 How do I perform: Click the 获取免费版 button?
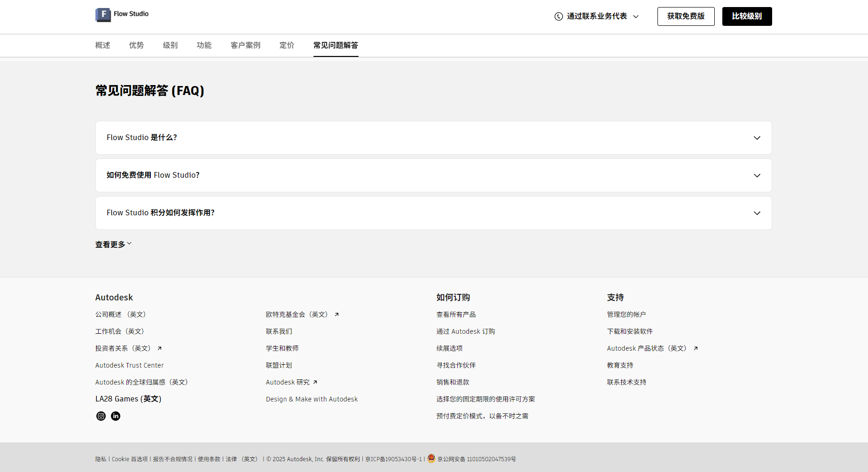pos(686,16)
